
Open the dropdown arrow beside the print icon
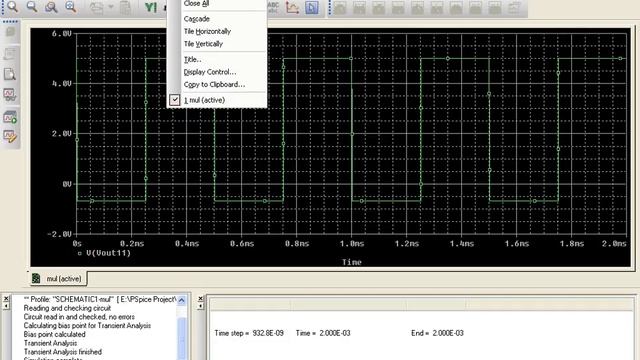click(x=111, y=7)
